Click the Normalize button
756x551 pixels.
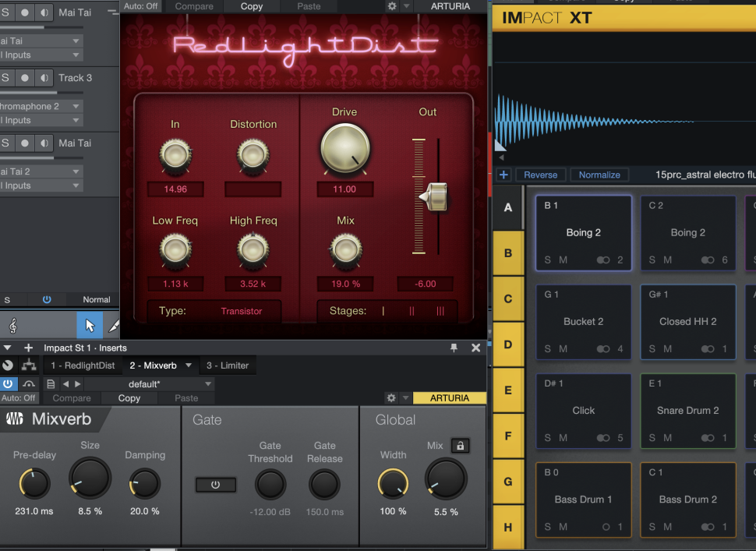pyautogui.click(x=599, y=175)
